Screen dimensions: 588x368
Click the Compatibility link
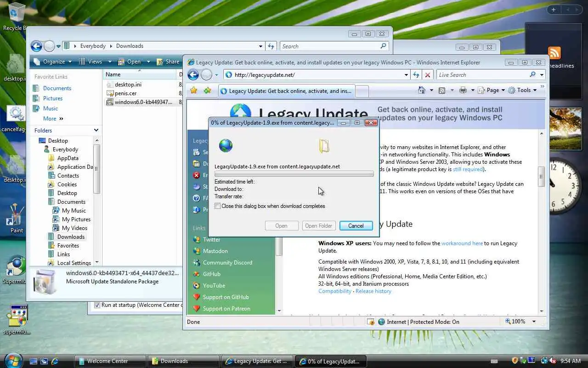pos(335,291)
